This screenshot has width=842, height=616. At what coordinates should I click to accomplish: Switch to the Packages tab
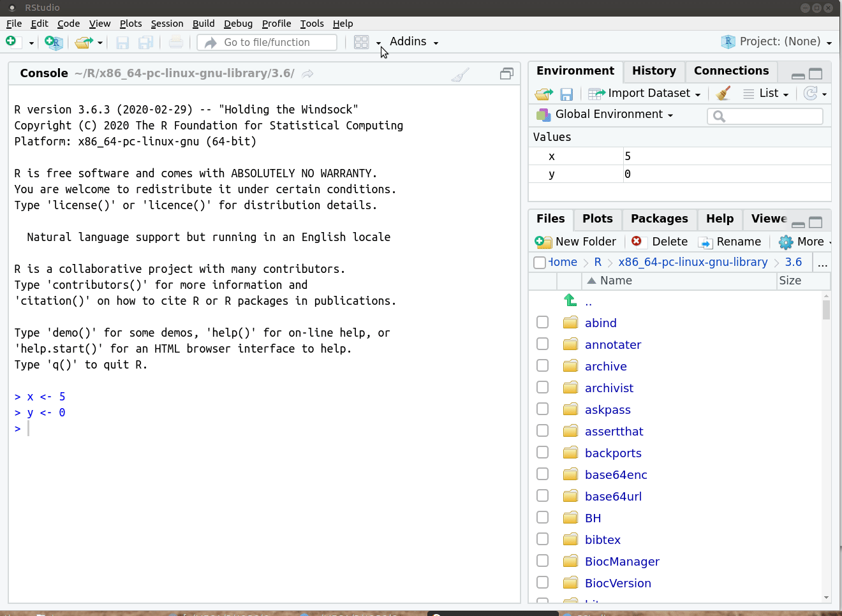click(x=659, y=219)
